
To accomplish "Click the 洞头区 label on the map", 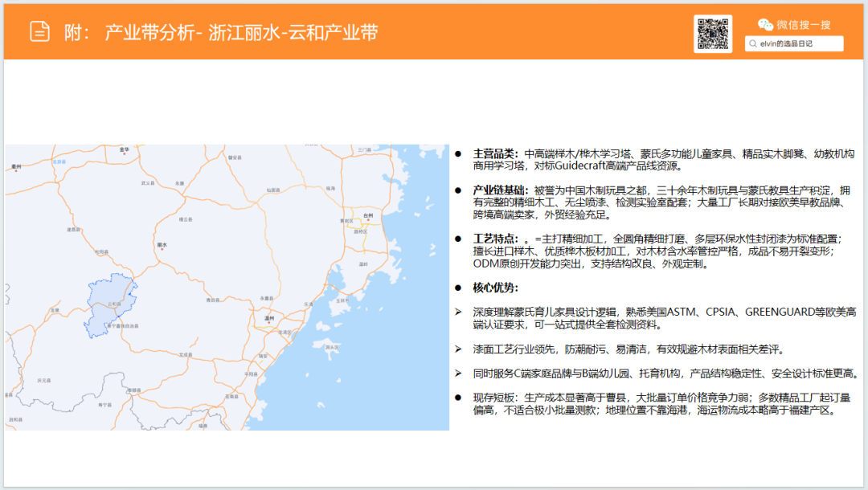I will point(332,347).
